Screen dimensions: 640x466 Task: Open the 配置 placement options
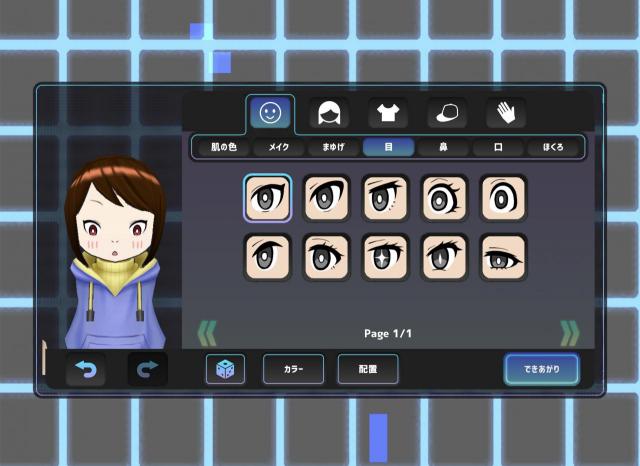pyautogui.click(x=368, y=369)
